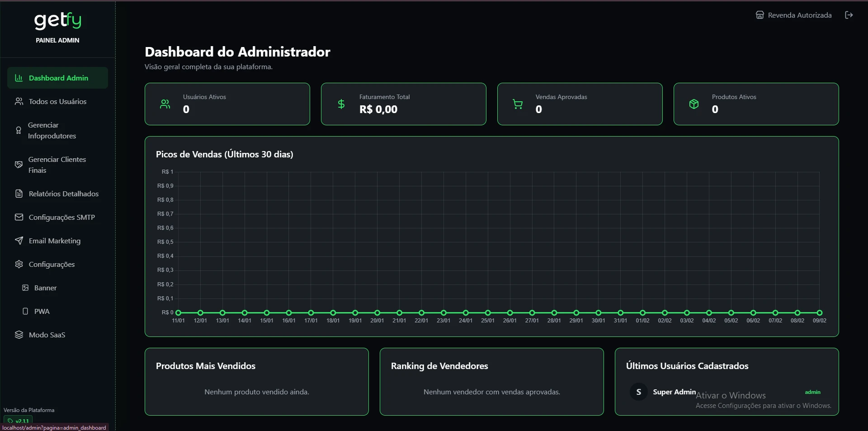The height and width of the screenshot is (431, 868).
Task: Open the Banner settings entry
Action: tap(46, 288)
